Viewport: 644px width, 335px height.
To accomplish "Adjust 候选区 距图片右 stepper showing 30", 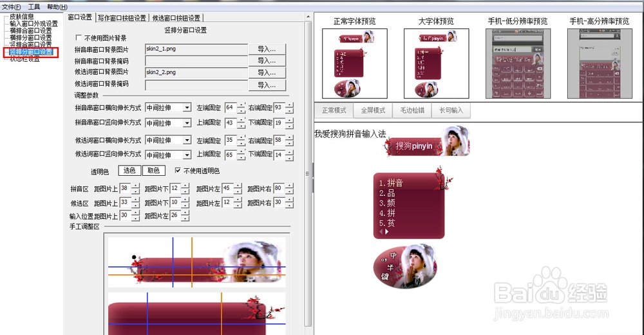I will [290, 203].
